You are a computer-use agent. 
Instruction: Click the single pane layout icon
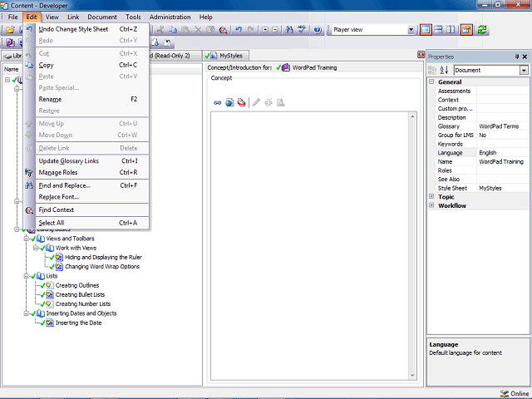(426, 30)
